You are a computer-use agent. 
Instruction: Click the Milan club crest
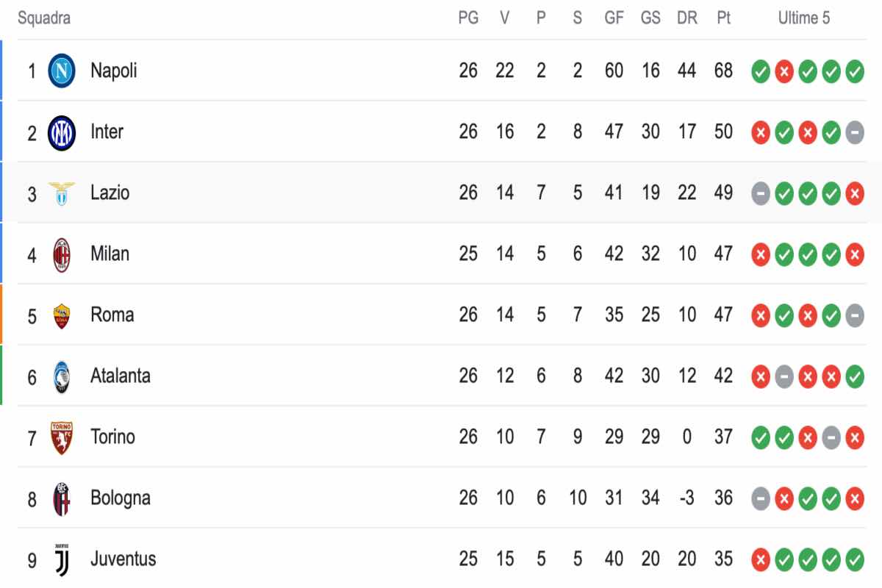[62, 254]
